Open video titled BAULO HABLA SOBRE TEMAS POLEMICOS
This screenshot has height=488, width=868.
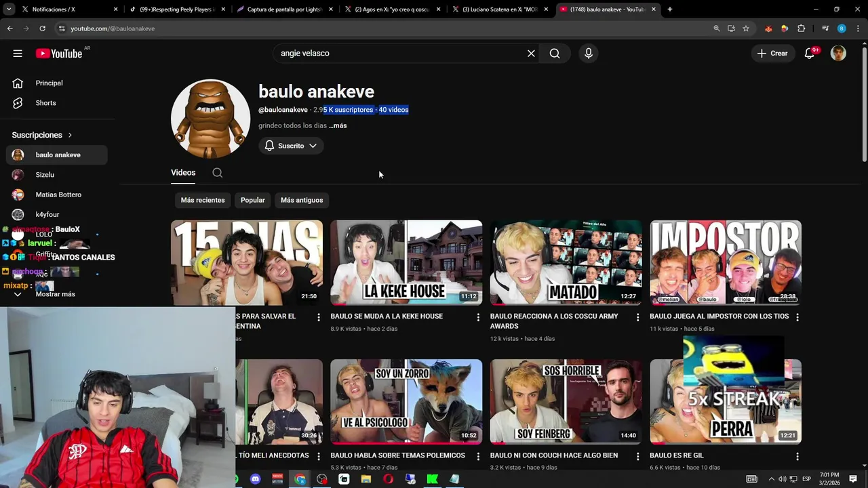coord(397,455)
